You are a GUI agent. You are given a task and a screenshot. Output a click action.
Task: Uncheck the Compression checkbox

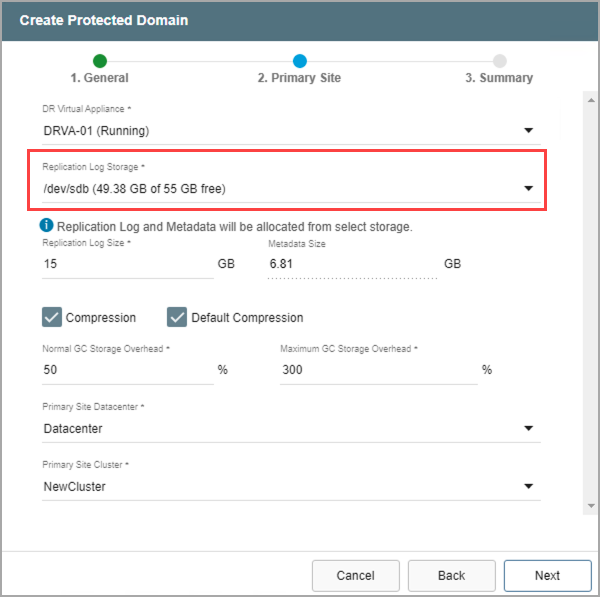coord(52,317)
